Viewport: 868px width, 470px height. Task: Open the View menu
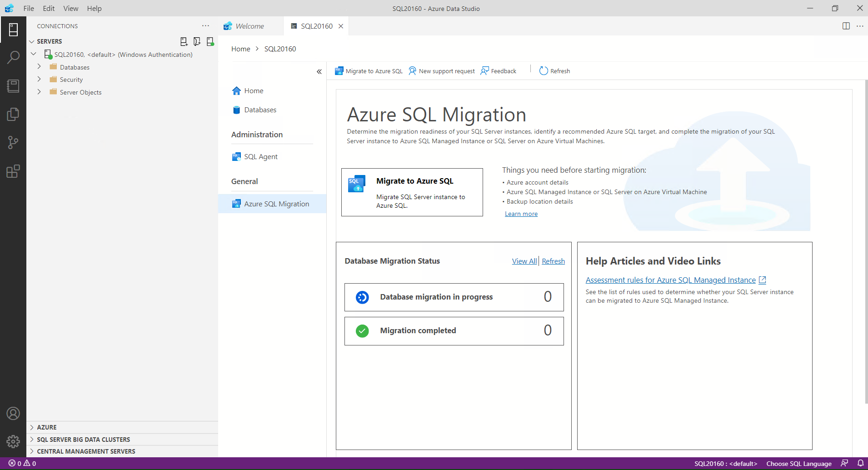click(x=70, y=8)
